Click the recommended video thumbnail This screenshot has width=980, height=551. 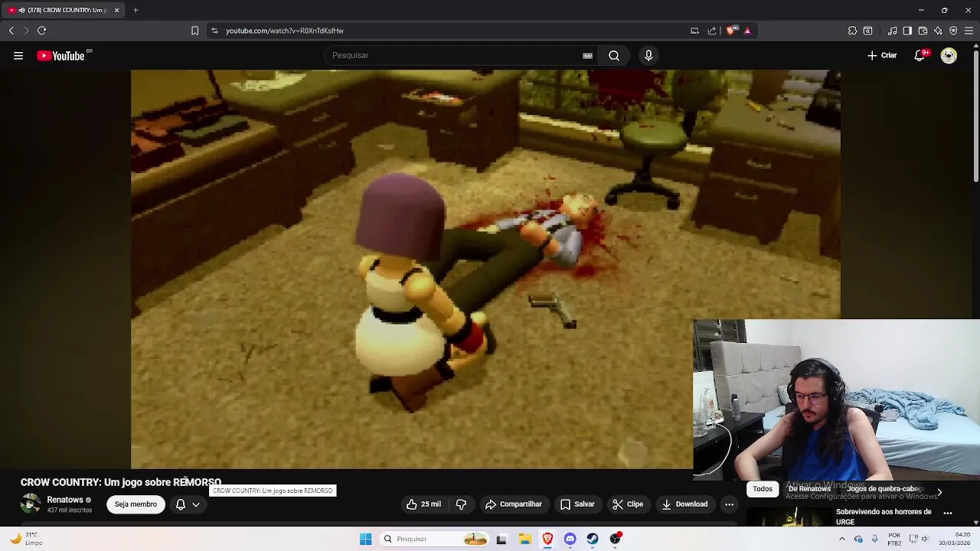coord(789,518)
